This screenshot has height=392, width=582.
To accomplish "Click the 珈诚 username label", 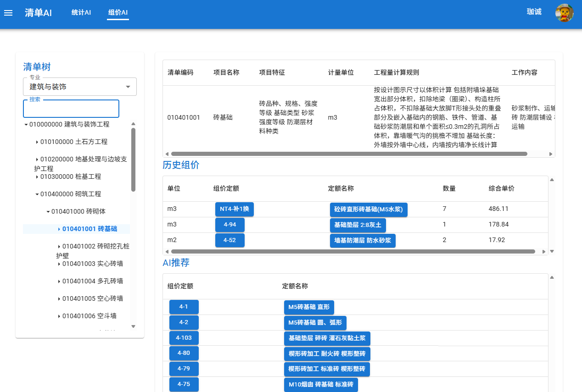I will pyautogui.click(x=534, y=12).
